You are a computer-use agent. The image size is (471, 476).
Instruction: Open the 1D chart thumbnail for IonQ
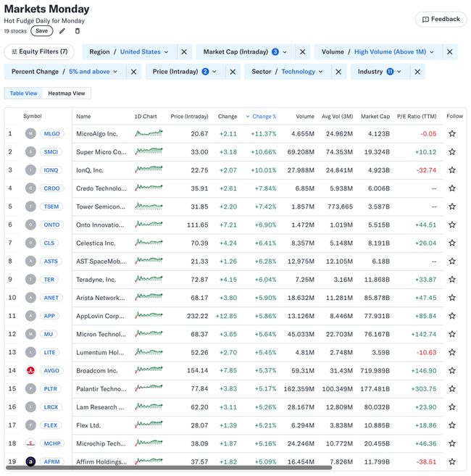click(x=148, y=170)
